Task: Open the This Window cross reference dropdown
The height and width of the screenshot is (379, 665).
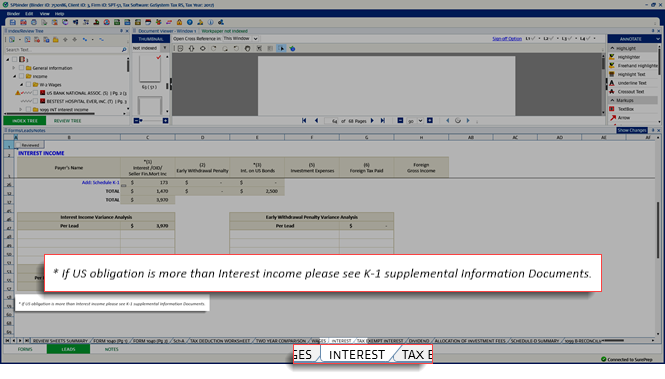Action: click(255, 39)
